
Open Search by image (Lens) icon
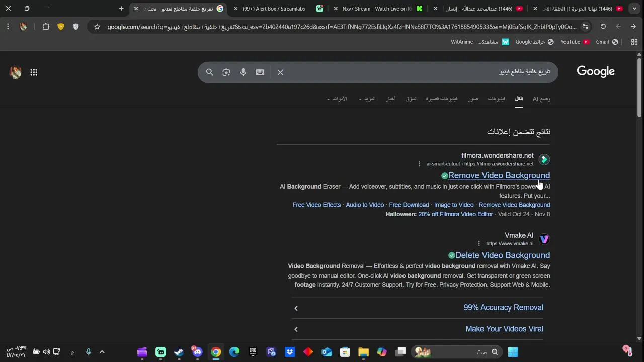click(226, 72)
